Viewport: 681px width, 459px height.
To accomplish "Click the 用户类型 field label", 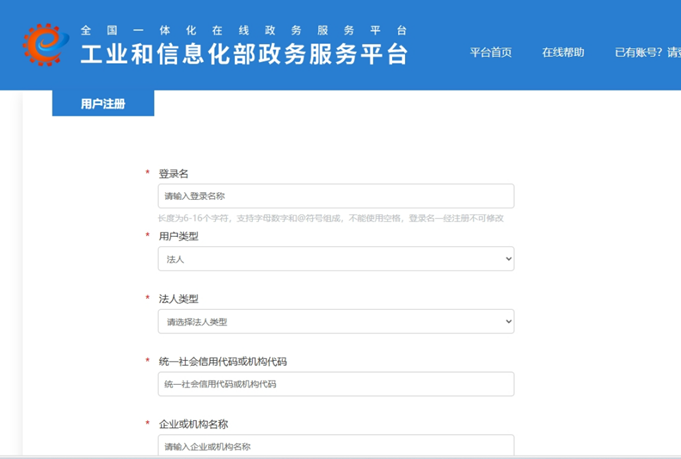I will coord(179,236).
